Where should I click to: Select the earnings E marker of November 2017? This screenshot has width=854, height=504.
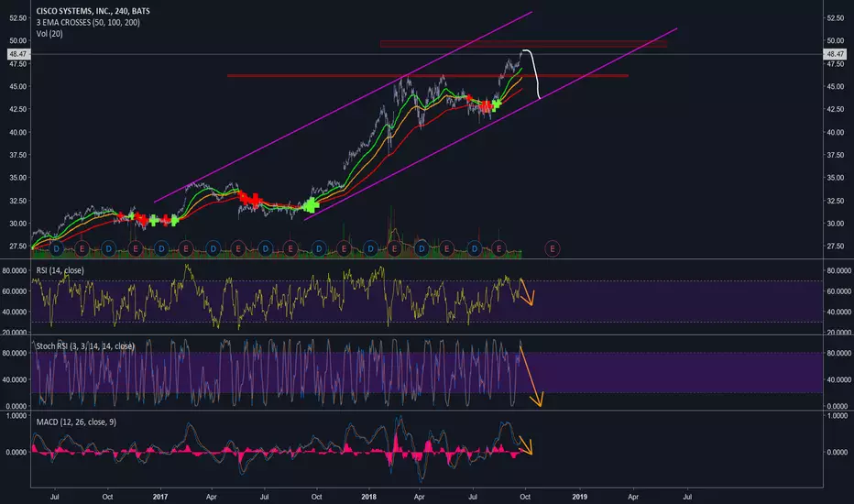pyautogui.click(x=344, y=249)
